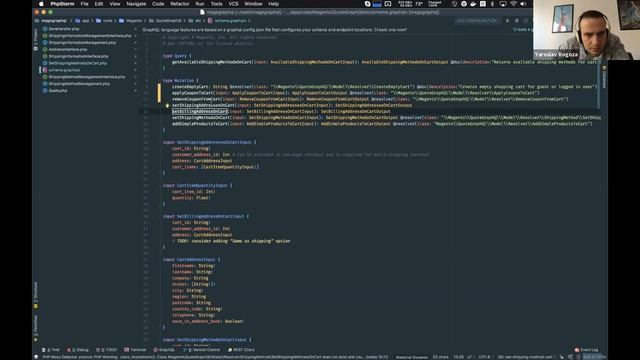Close the Quote.php tab
This screenshot has height=360, width=640.
pyautogui.click(x=136, y=90)
